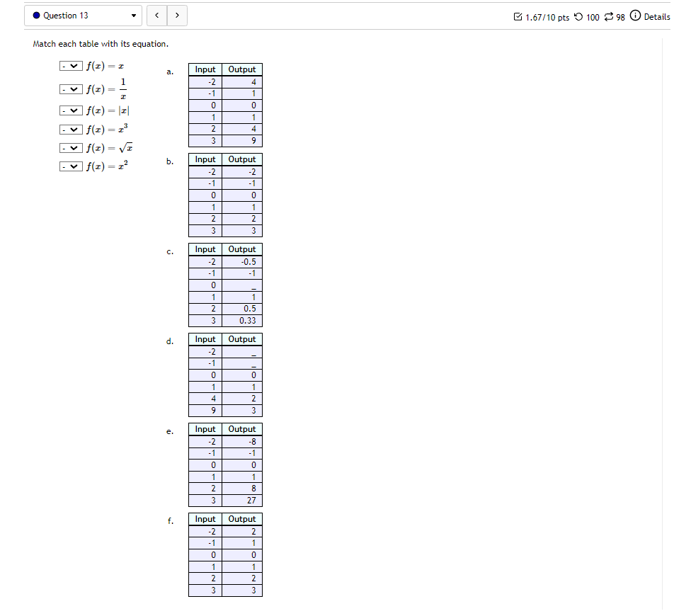Open the answer dropdown for f(x) = x²
The height and width of the screenshot is (616, 674).
(70, 166)
